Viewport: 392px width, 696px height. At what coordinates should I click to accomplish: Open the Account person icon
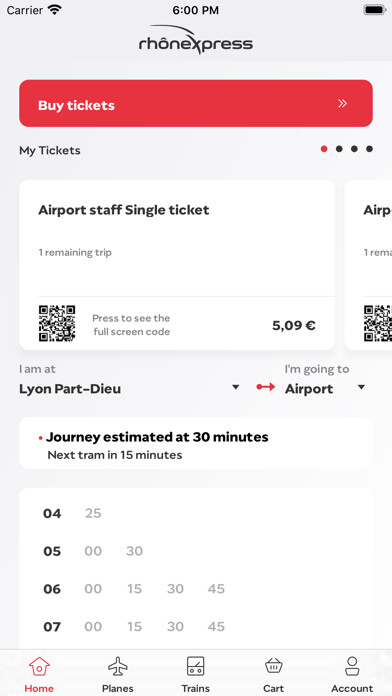tap(352, 667)
